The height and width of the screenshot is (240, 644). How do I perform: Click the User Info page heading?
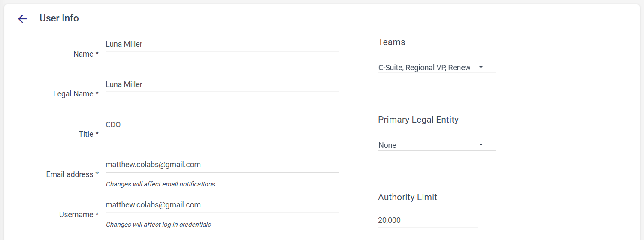59,18
